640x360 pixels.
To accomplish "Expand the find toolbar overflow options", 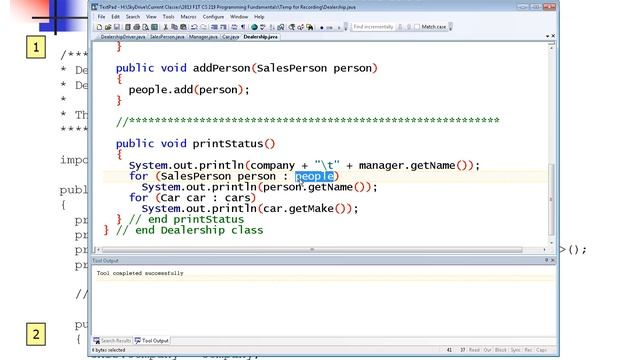I will click(x=450, y=27).
